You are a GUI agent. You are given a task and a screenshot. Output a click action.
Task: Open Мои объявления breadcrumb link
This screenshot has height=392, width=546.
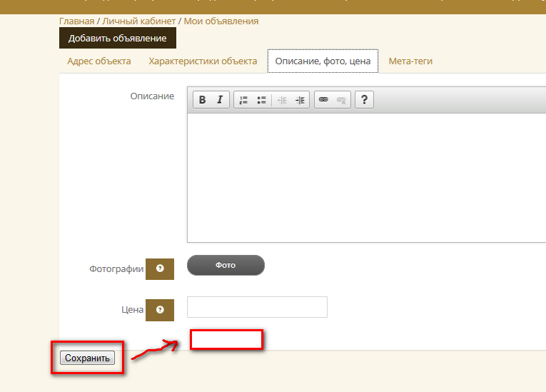click(x=221, y=21)
